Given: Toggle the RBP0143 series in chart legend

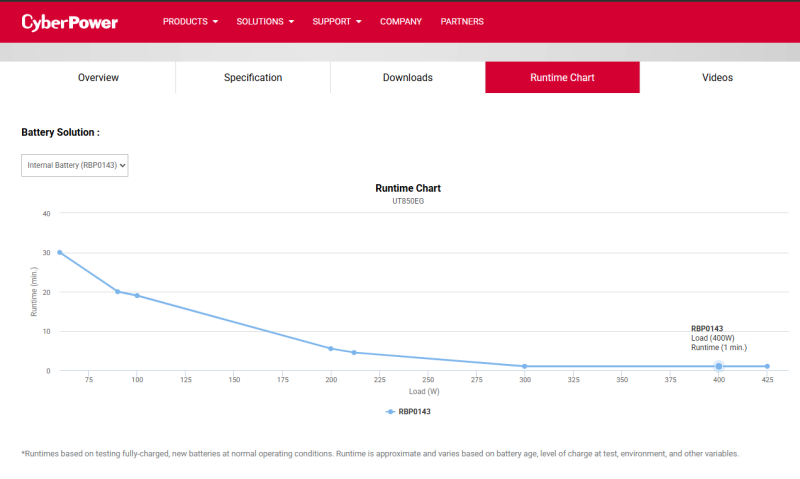Looking at the screenshot, I should 408,412.
